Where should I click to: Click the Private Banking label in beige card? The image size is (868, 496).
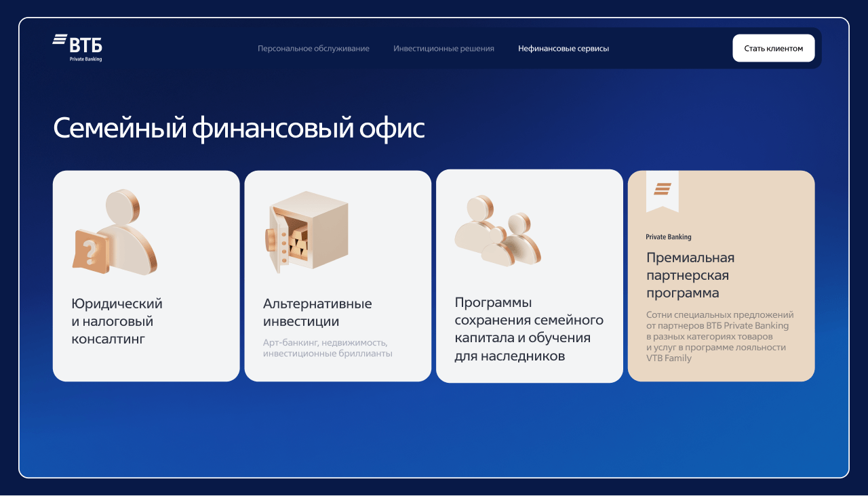669,237
